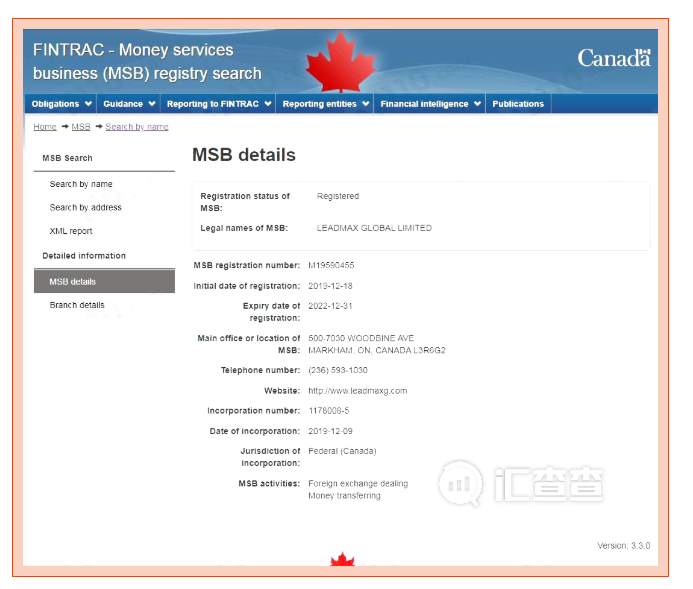Click the Canada wordmark logo

614,58
